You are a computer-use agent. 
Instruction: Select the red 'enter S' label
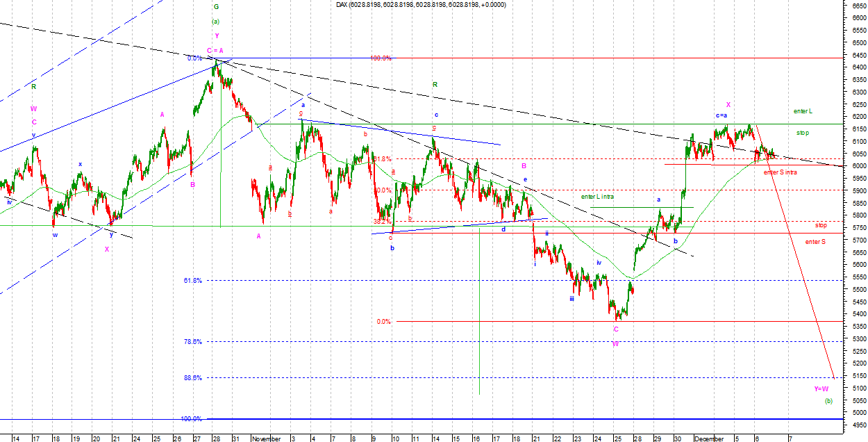tap(815, 241)
